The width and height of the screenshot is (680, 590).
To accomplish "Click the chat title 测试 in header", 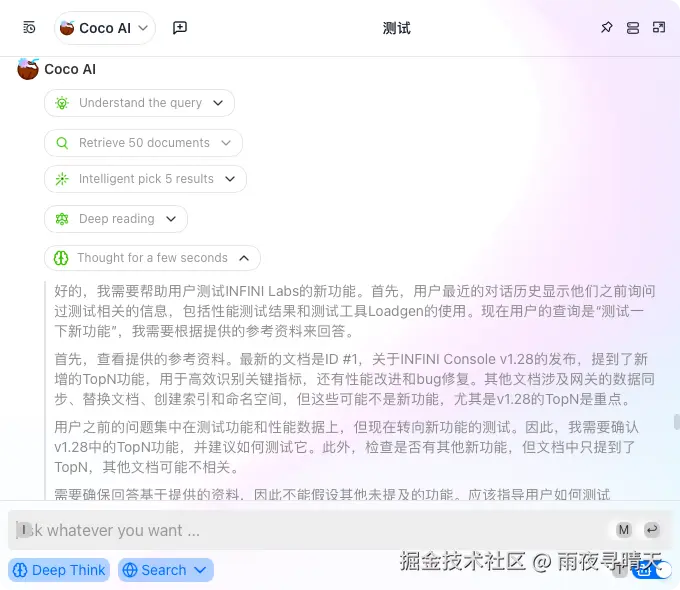I will point(396,28).
